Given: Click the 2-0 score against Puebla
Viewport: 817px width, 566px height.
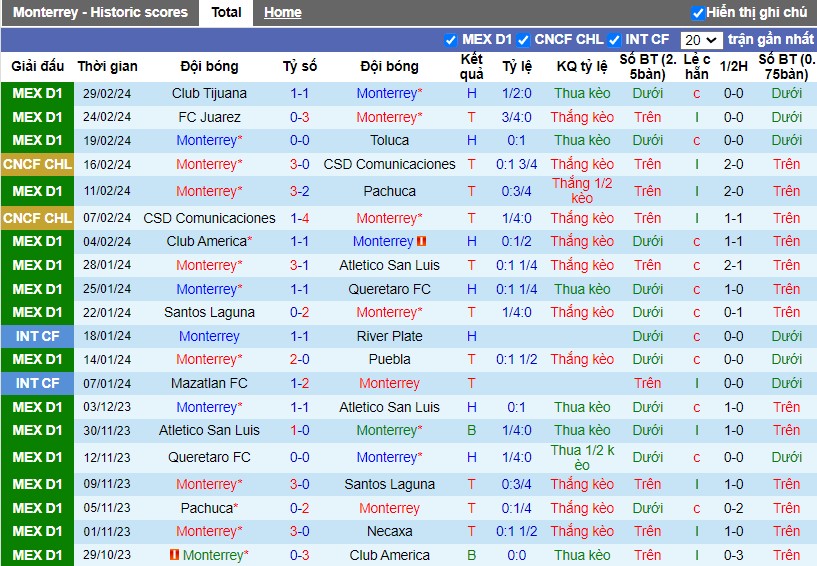Looking at the screenshot, I should click(300, 359).
